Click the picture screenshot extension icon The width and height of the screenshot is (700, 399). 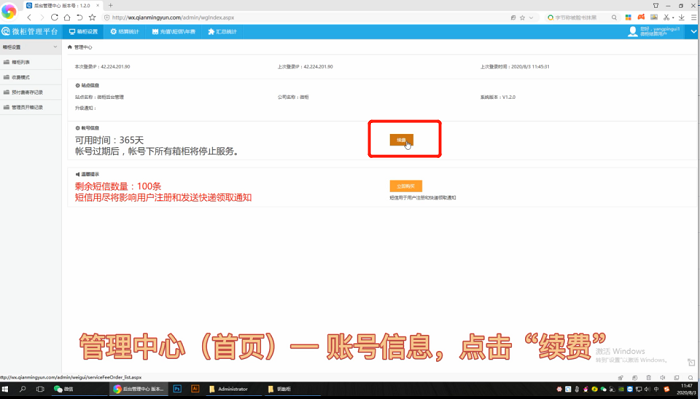tap(654, 17)
